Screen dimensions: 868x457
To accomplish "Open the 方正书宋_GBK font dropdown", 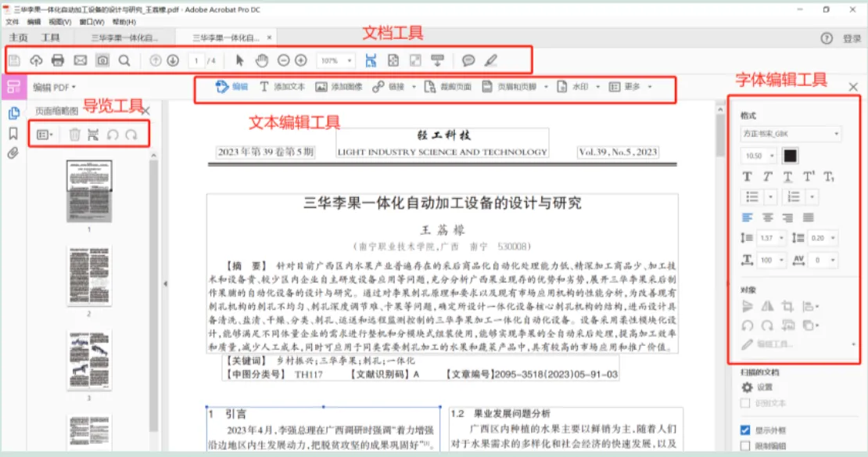I will pos(791,134).
